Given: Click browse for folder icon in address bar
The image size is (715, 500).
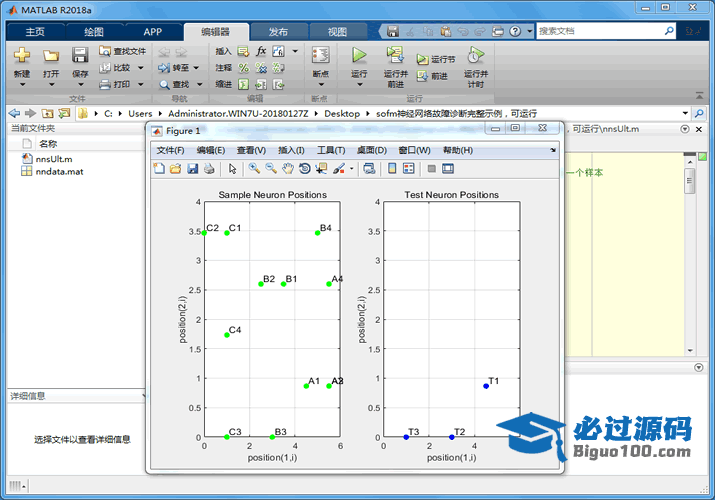Looking at the screenshot, I should point(64,113).
